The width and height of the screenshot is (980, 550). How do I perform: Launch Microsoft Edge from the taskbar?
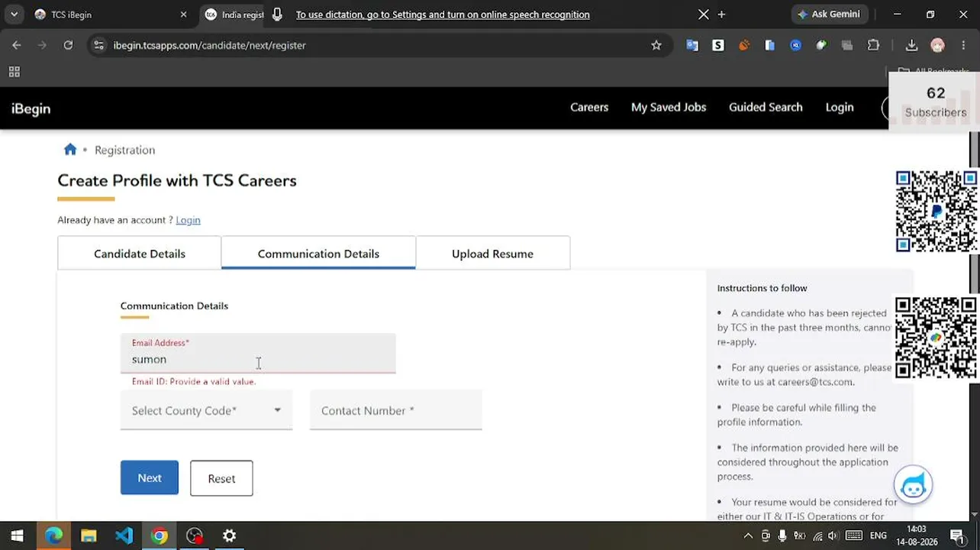pyautogui.click(x=53, y=535)
